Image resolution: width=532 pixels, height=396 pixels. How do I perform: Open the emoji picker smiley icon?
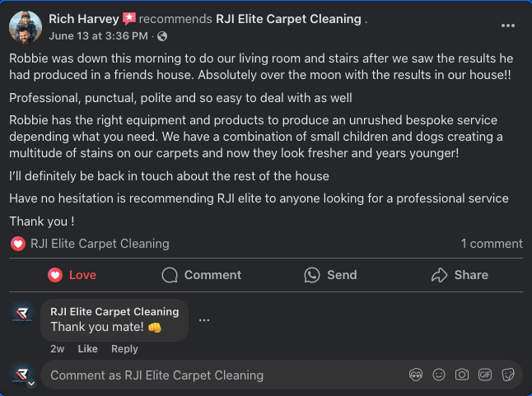click(439, 375)
